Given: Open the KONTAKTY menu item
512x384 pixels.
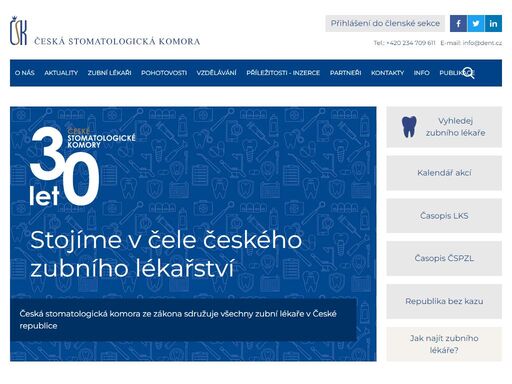Looking at the screenshot, I should (x=387, y=73).
